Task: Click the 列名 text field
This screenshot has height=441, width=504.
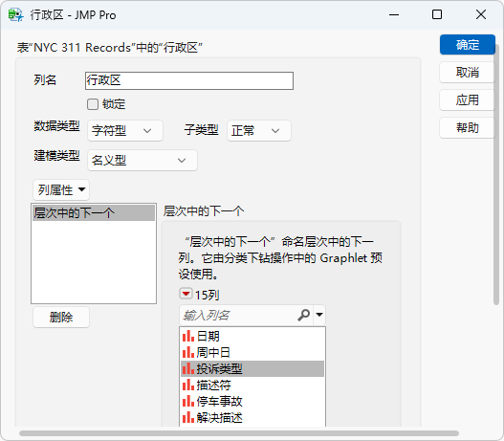Action: (189, 80)
